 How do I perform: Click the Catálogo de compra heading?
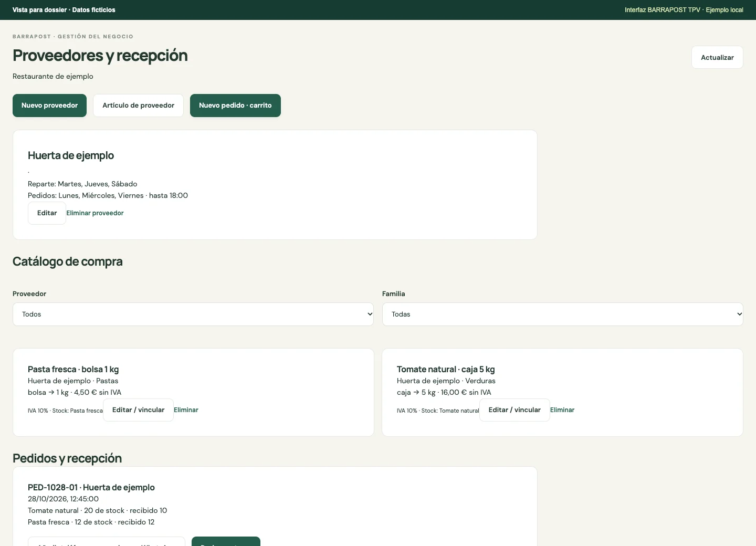(68, 261)
